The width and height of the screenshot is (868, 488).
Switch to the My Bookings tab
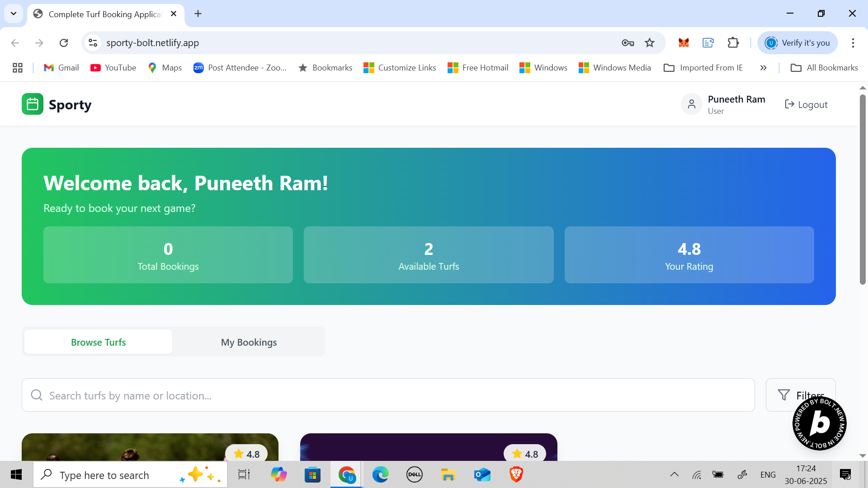[249, 342]
